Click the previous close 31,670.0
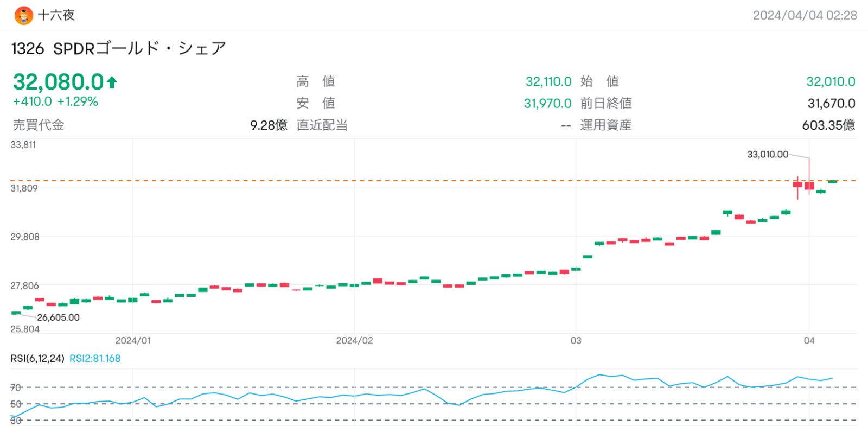The image size is (868, 426). click(x=831, y=103)
